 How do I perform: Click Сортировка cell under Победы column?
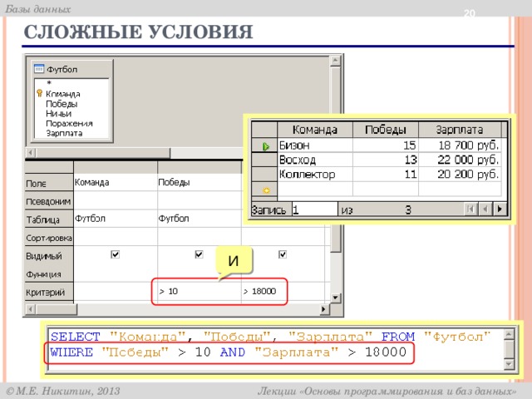point(199,237)
